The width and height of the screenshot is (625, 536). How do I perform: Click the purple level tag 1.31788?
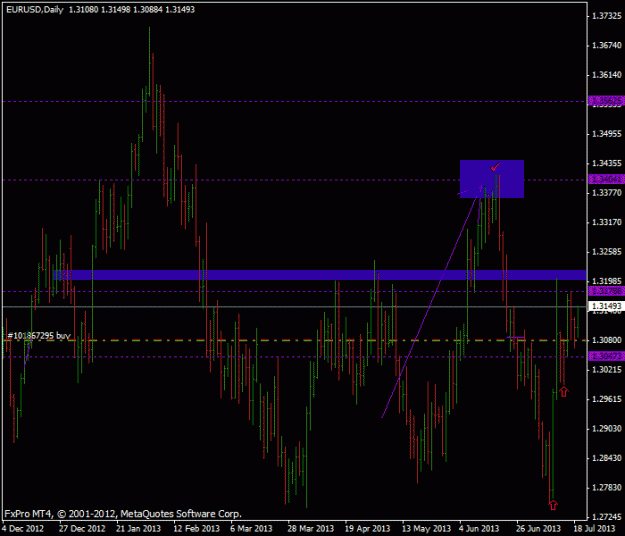tap(605, 291)
